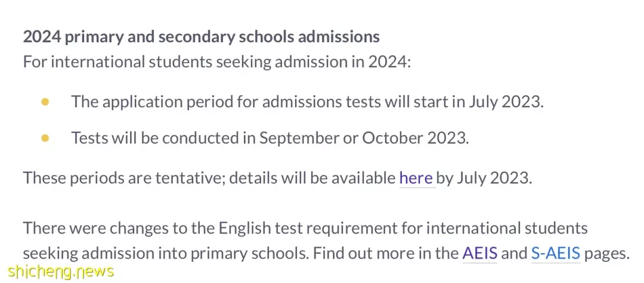
Task: Click the yellow bullet beside application period
Action: tap(45, 102)
